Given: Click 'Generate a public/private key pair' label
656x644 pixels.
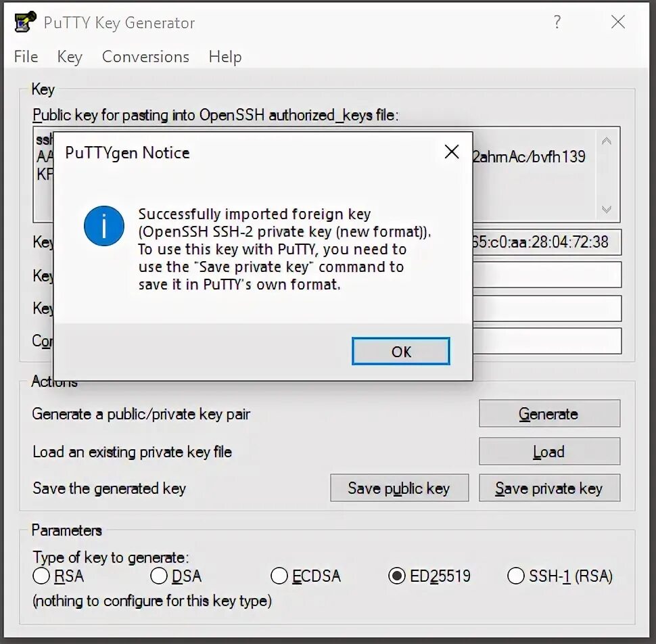Looking at the screenshot, I should coord(141,414).
